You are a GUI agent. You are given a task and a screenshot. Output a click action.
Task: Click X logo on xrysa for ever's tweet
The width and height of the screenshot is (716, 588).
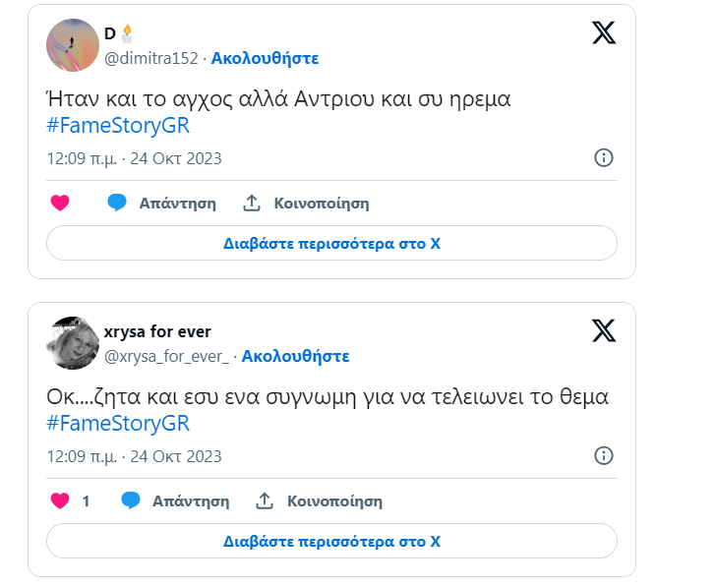pyautogui.click(x=604, y=329)
